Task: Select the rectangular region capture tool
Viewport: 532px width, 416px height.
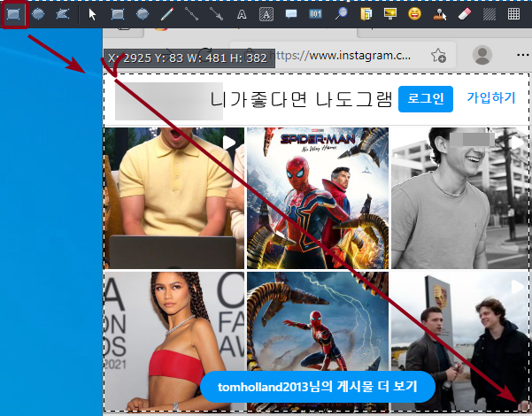Action: [x=13, y=14]
